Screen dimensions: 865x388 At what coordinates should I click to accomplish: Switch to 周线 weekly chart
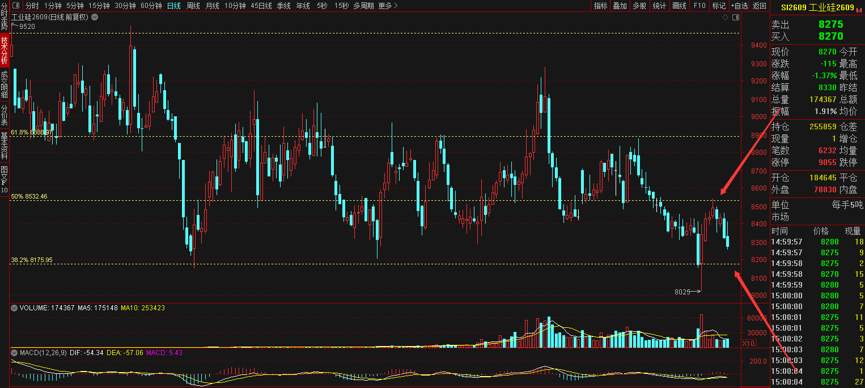193,6
